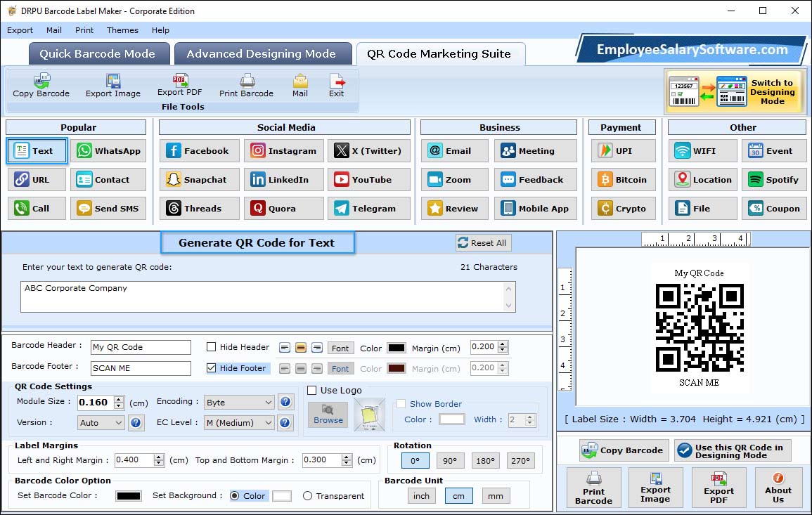Click Export PDF in File Tools
This screenshot has width=812, height=515.
180,86
